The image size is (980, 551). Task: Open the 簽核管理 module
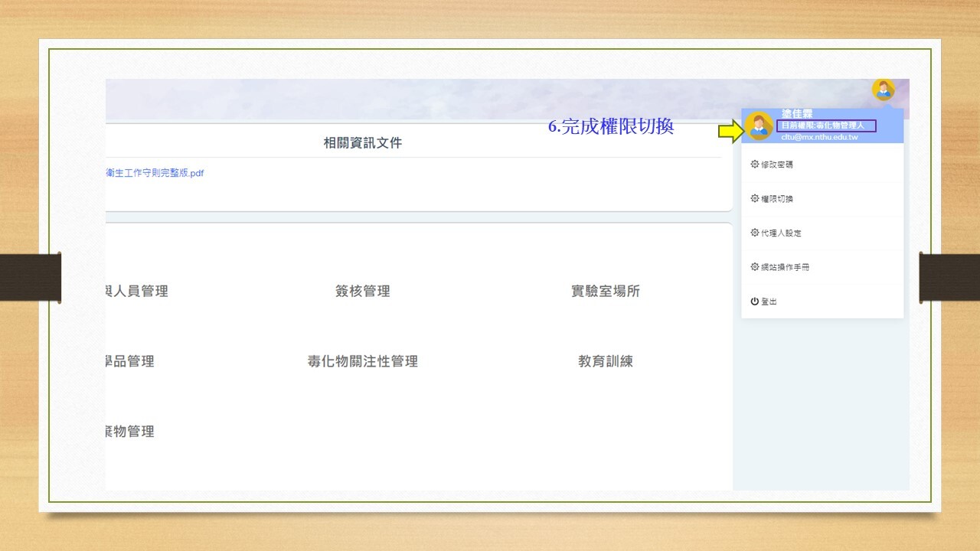pos(362,291)
